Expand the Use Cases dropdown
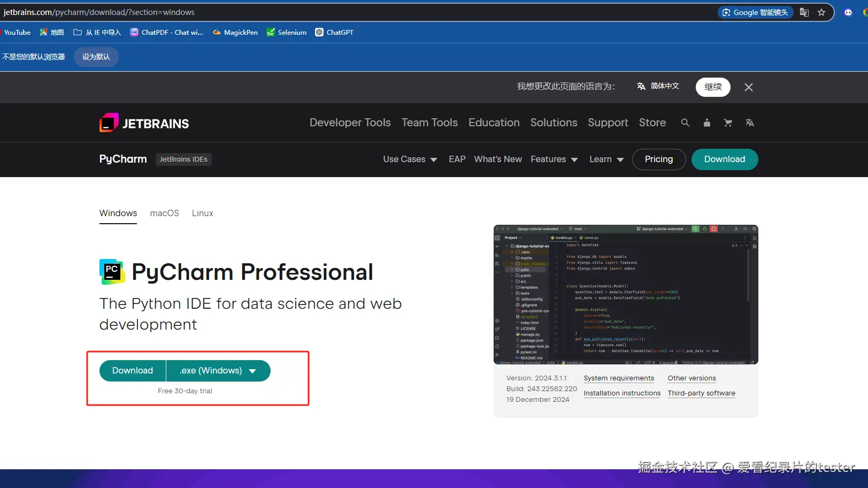This screenshot has height=488, width=868. [410, 159]
